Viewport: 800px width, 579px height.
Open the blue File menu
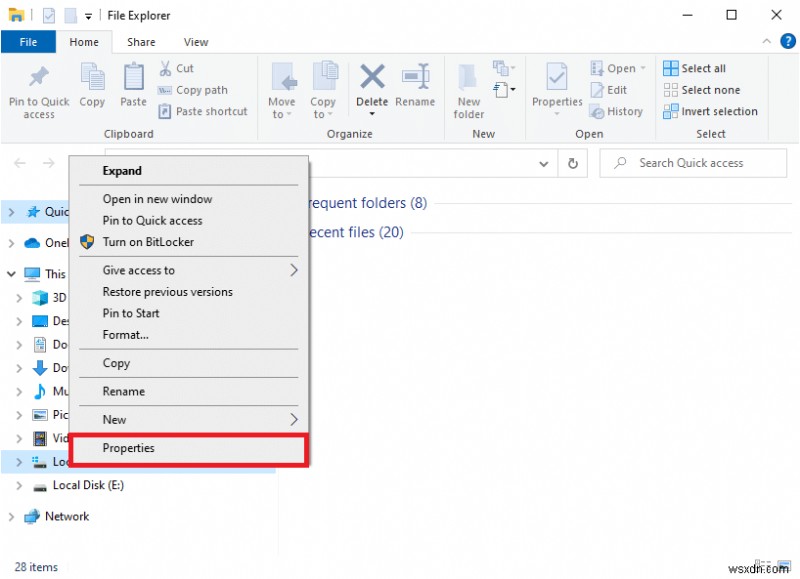28,41
